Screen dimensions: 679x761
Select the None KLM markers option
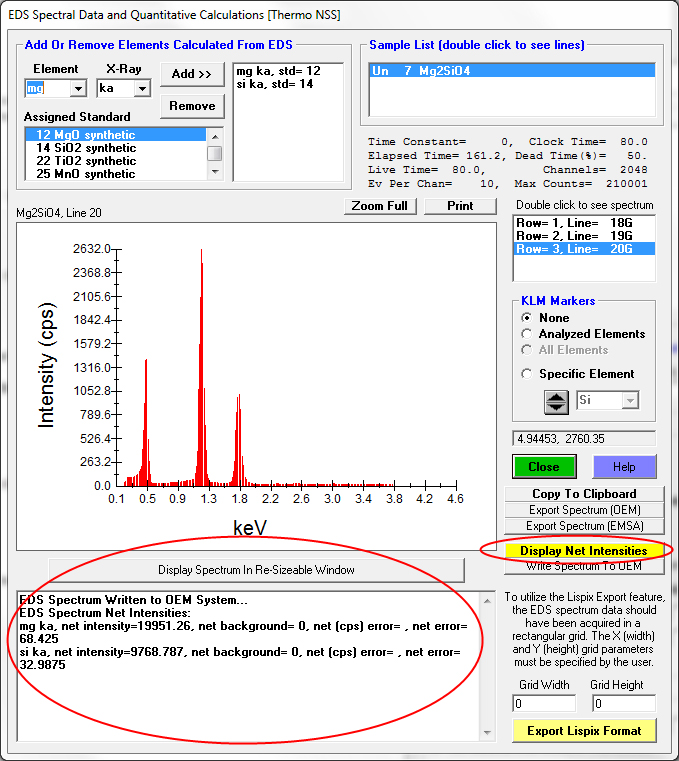click(x=527, y=318)
